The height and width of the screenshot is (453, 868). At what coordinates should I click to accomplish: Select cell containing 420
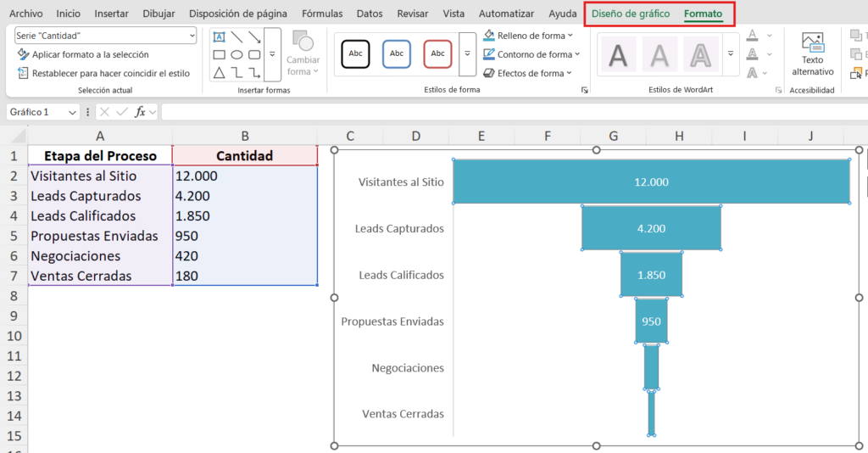tap(245, 256)
